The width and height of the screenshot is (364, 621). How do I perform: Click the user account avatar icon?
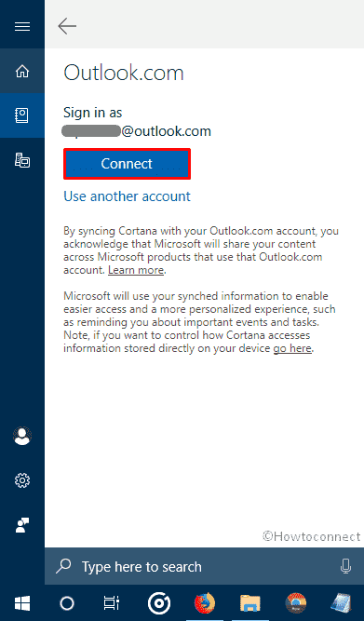(22, 436)
